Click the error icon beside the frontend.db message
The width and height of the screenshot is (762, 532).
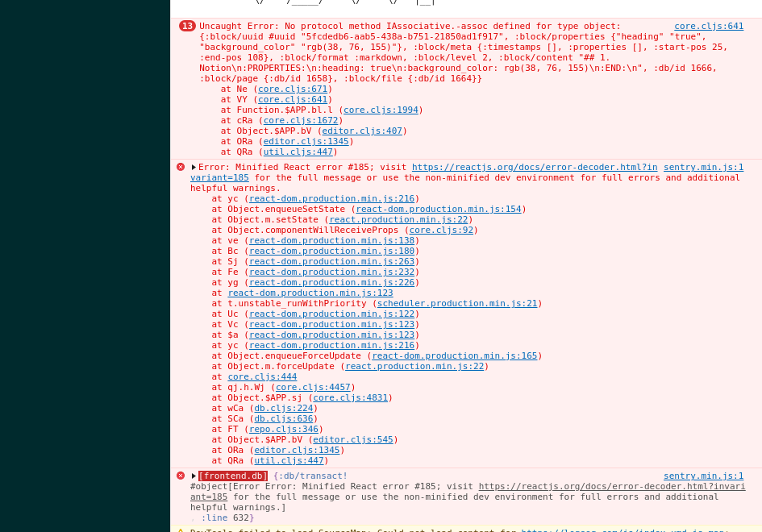[x=181, y=476]
